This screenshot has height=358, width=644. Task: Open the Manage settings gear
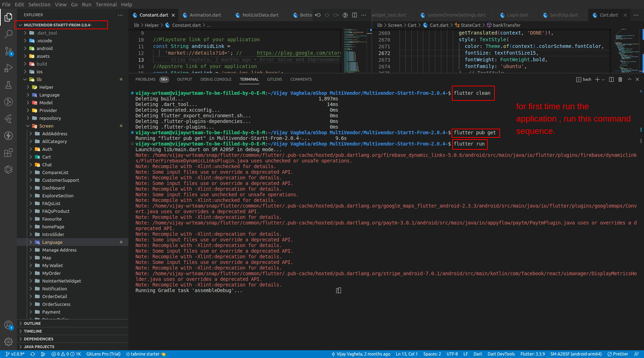[8, 341]
